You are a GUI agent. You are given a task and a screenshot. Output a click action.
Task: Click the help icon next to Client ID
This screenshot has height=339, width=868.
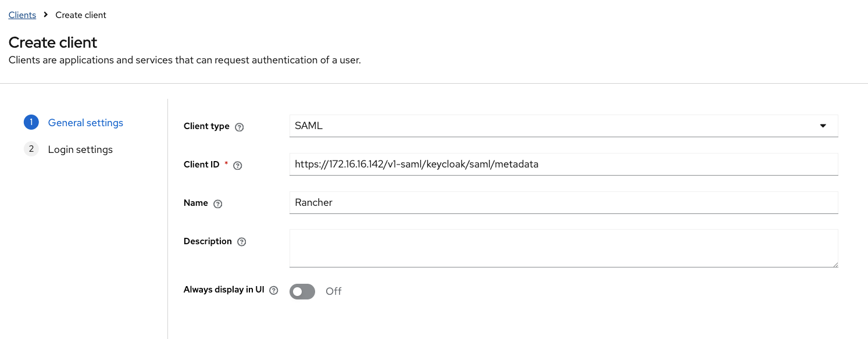pyautogui.click(x=237, y=165)
